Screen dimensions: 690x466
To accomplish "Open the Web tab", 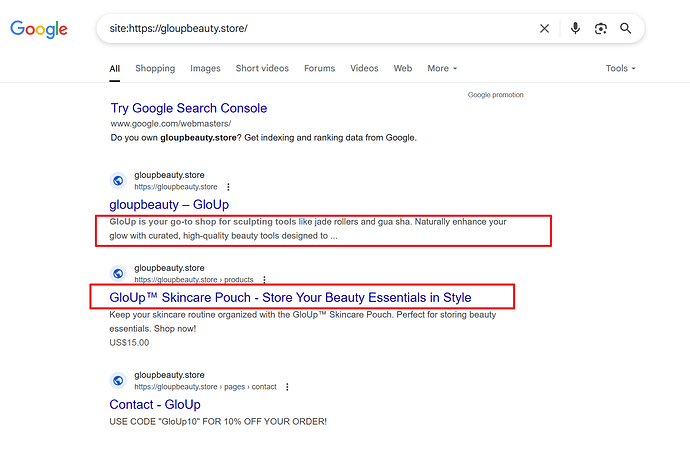I will pos(403,68).
